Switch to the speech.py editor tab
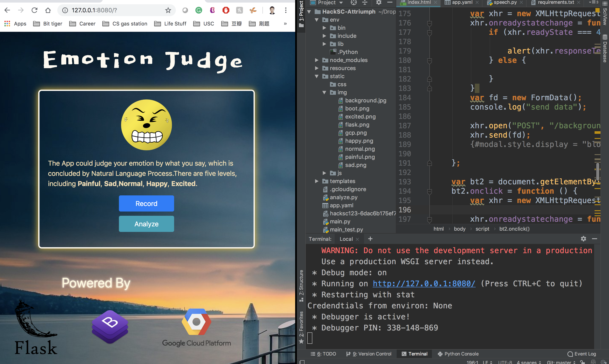This screenshot has height=364, width=609. (x=505, y=3)
